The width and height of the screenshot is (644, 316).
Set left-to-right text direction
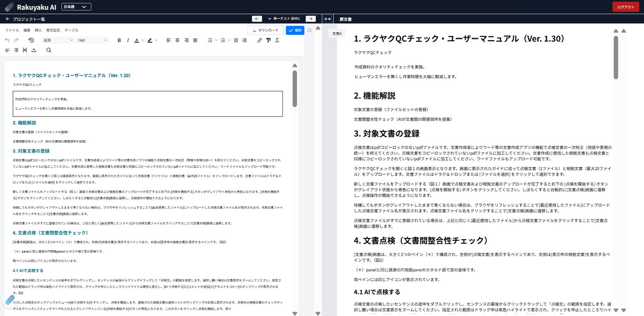[x=7, y=50]
